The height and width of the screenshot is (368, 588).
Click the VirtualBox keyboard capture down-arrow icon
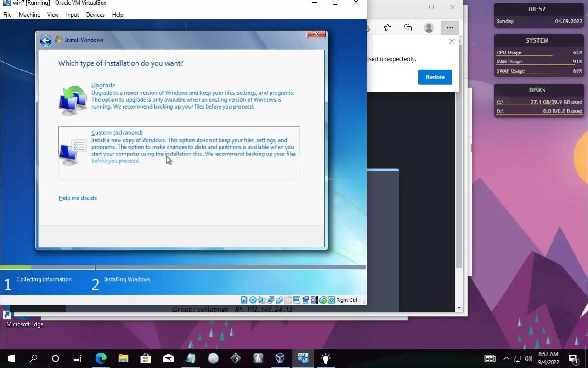[x=331, y=300]
